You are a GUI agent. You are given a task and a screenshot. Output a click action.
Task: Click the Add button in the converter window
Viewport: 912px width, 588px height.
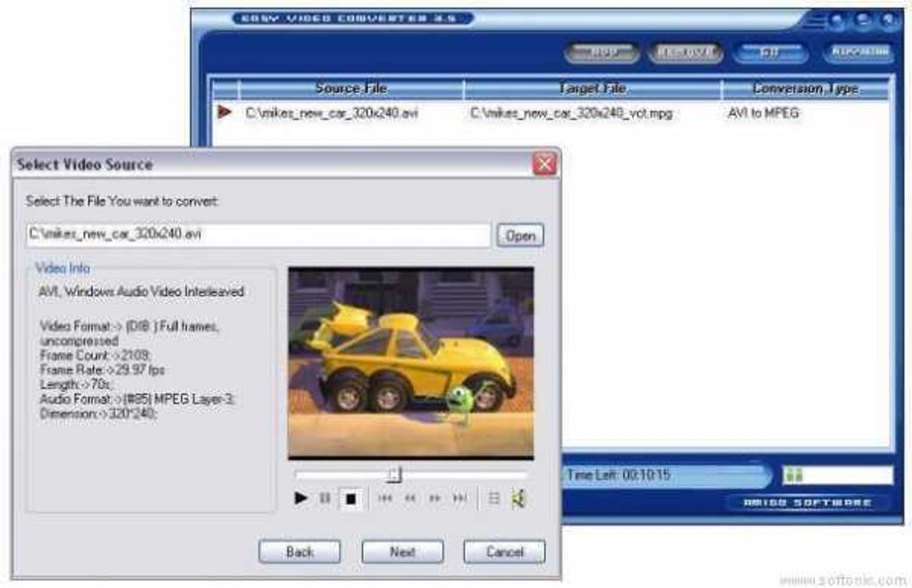pos(602,53)
